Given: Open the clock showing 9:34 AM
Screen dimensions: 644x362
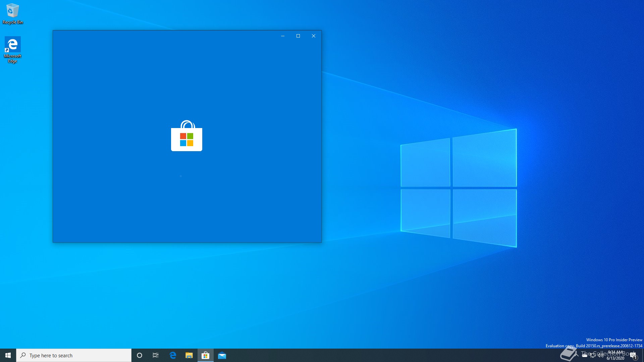Looking at the screenshot, I should pos(615,355).
